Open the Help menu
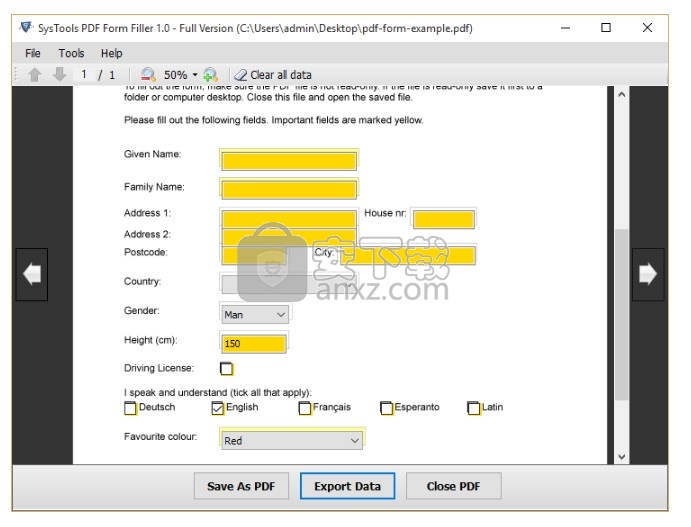Screen dimensions: 691x527 [111, 53]
